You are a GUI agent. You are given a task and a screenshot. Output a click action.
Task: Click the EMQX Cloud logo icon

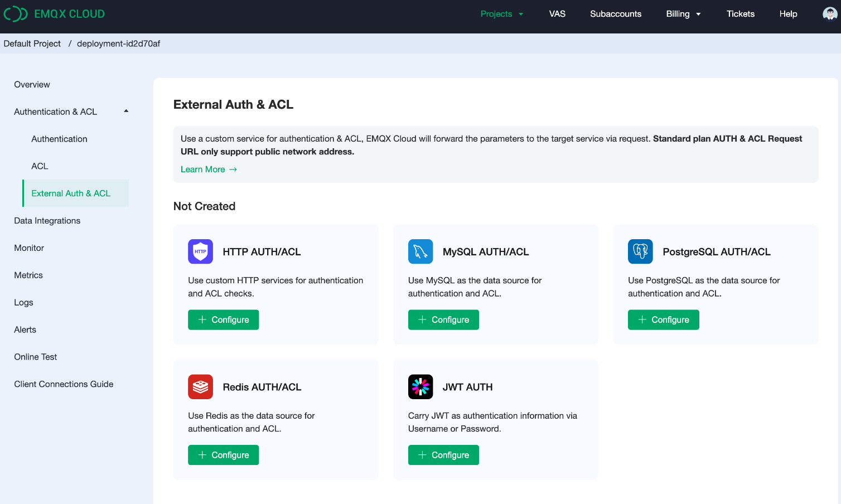[x=16, y=14]
